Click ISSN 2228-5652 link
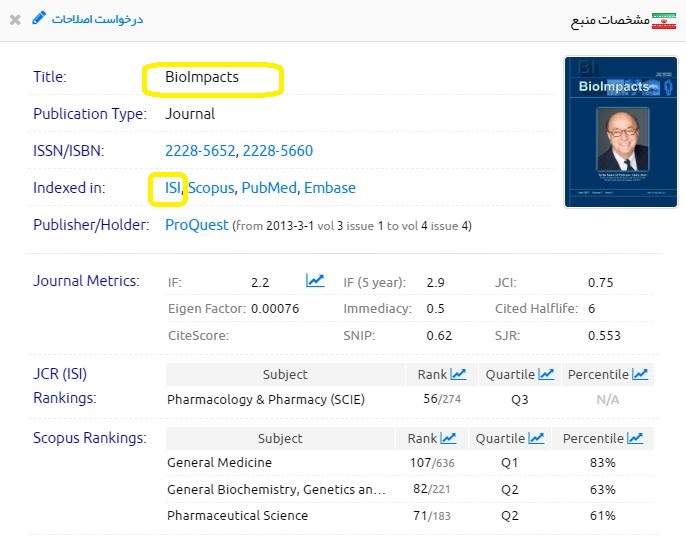Screen dimensions: 686x542 click(200, 151)
